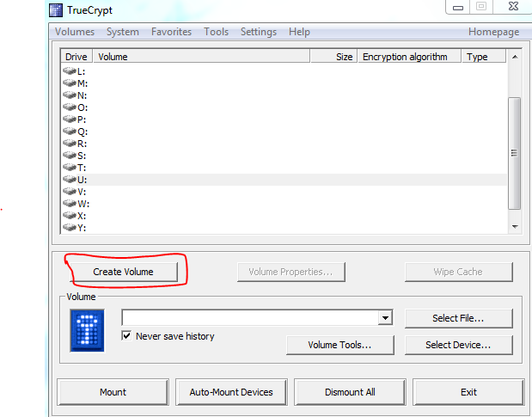Toggle the Never save history checkbox
The image size is (532, 417).
[126, 336]
